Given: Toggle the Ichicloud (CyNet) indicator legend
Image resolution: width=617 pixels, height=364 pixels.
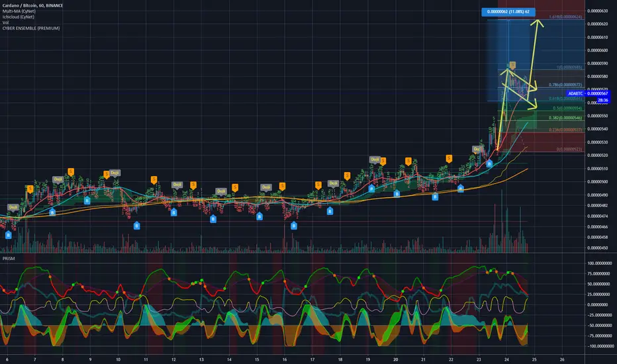Looking at the screenshot, I should [x=18, y=17].
